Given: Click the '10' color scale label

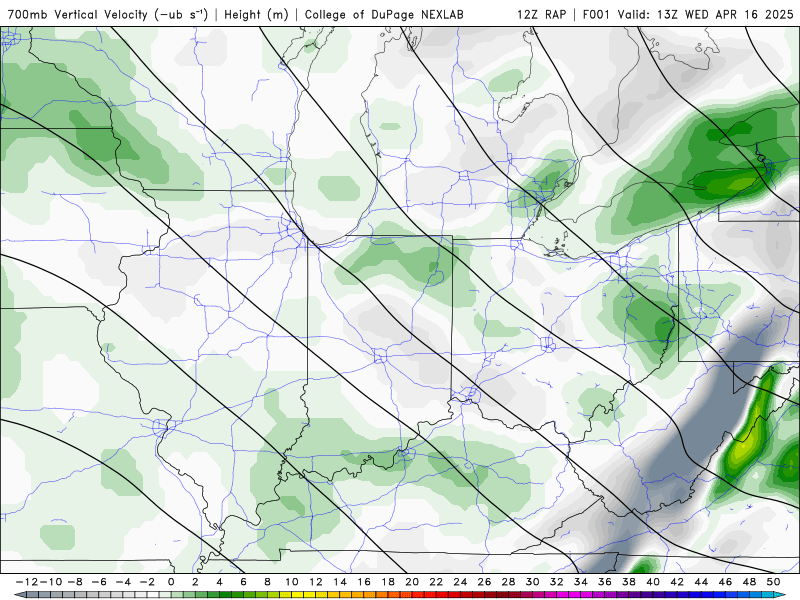Looking at the screenshot, I should 291,582.
